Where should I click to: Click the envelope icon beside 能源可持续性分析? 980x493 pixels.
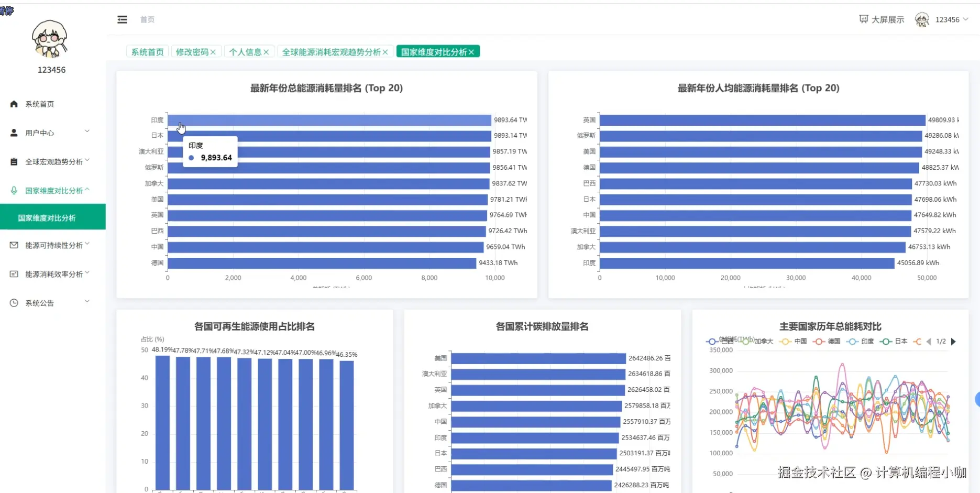click(14, 245)
